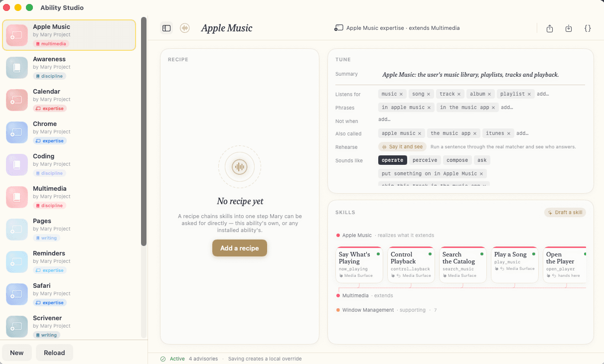Open the Play a Song skill card
Screen dimensions: 604x364
515,265
